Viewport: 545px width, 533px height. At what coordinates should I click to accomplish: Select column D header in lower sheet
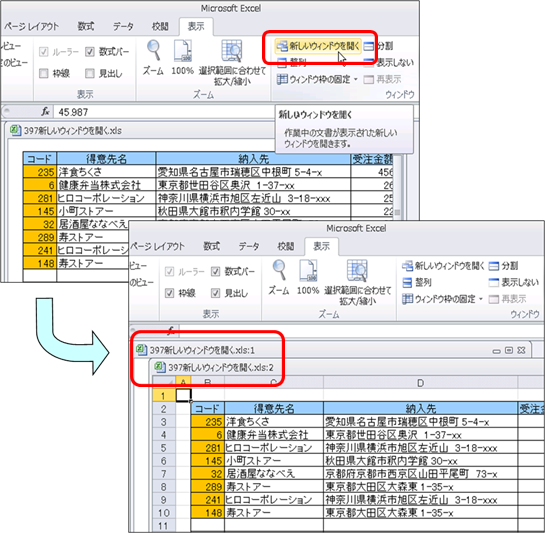click(420, 383)
